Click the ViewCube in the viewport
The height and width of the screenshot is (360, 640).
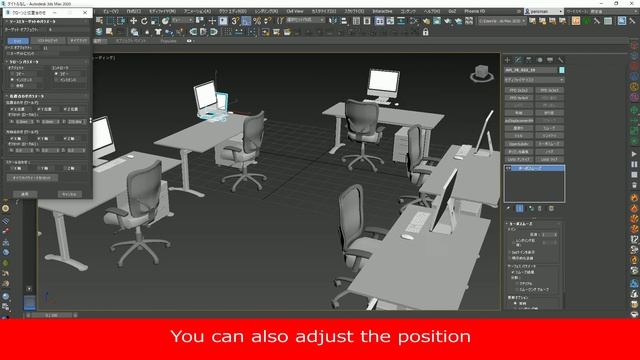(482, 73)
